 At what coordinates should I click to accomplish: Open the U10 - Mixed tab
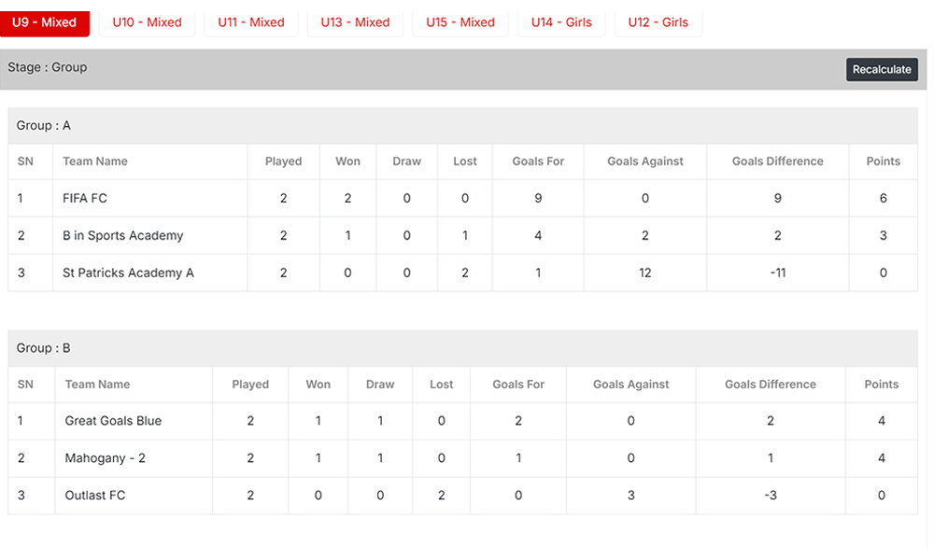[147, 22]
